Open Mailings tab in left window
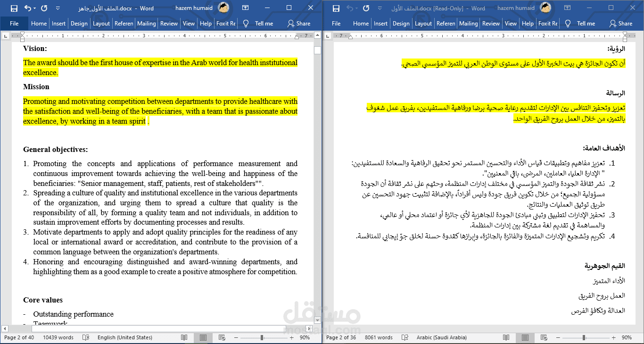Image resolution: width=644 pixels, height=344 pixels. point(147,23)
